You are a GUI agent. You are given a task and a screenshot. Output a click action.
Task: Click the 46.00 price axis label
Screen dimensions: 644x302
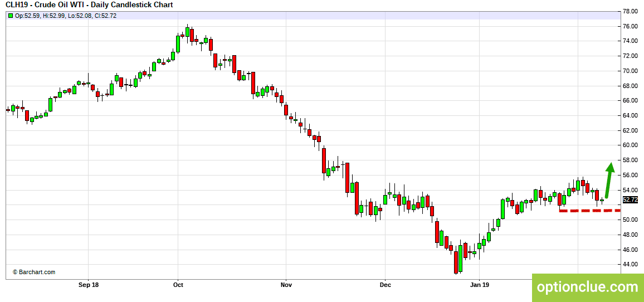pyautogui.click(x=631, y=250)
